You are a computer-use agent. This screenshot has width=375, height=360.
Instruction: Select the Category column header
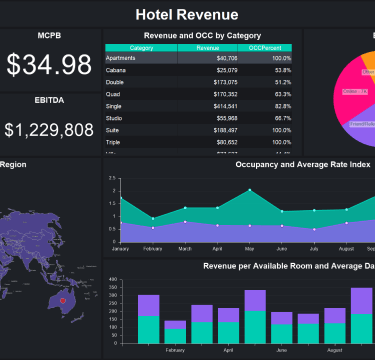click(141, 48)
